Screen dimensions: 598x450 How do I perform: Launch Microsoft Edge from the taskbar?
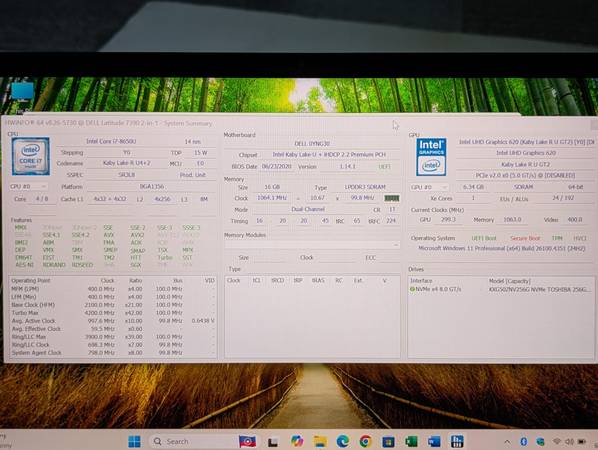pos(342,441)
